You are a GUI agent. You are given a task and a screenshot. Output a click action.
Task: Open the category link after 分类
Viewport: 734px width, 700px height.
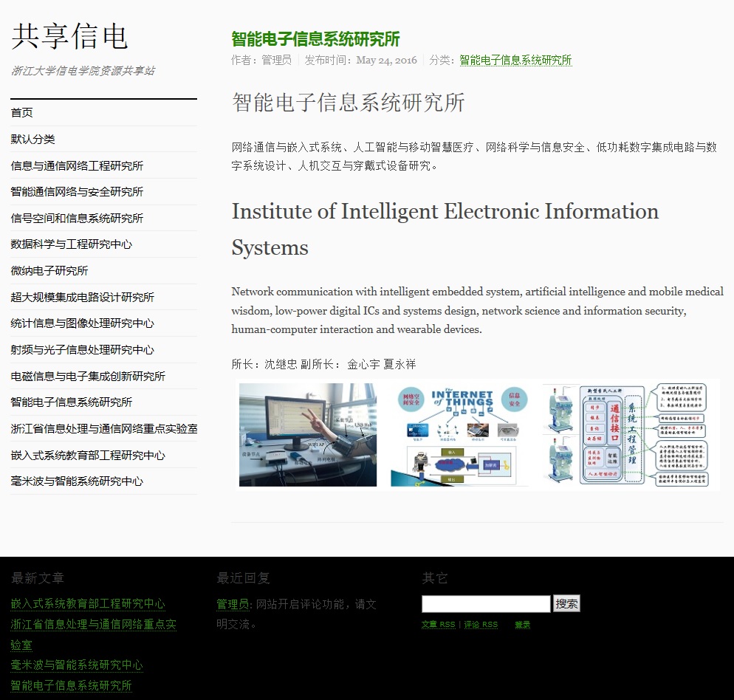515,60
